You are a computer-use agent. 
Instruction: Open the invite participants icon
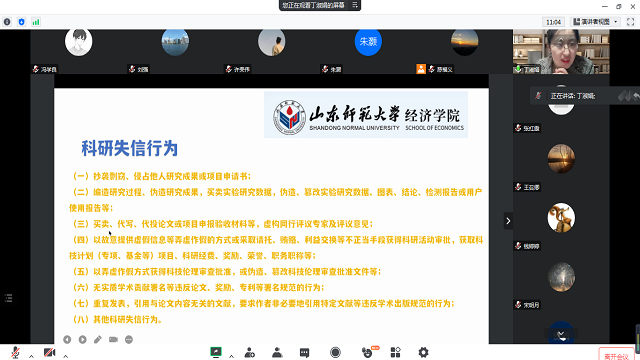point(249,352)
